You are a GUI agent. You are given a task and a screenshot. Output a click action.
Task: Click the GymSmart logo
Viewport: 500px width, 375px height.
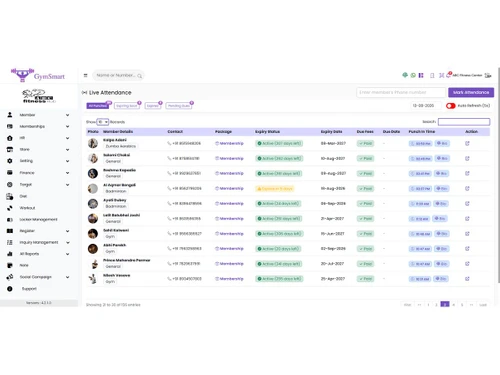pyautogui.click(x=37, y=75)
